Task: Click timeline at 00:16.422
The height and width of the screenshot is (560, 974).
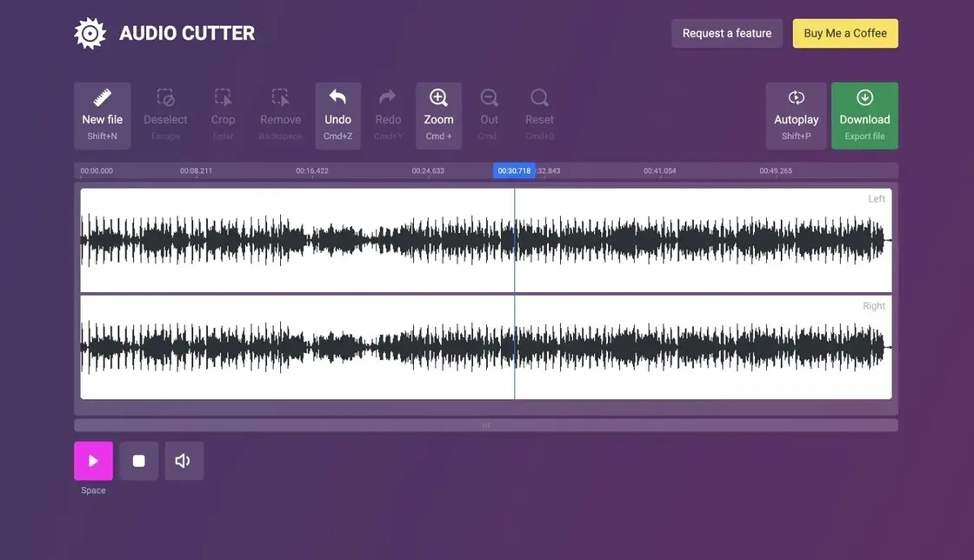Action: (312, 170)
